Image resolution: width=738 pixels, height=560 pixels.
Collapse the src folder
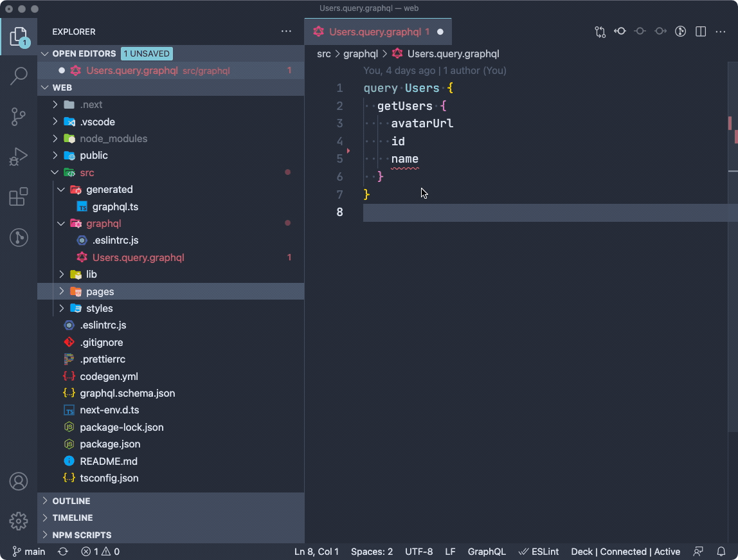[x=55, y=173]
